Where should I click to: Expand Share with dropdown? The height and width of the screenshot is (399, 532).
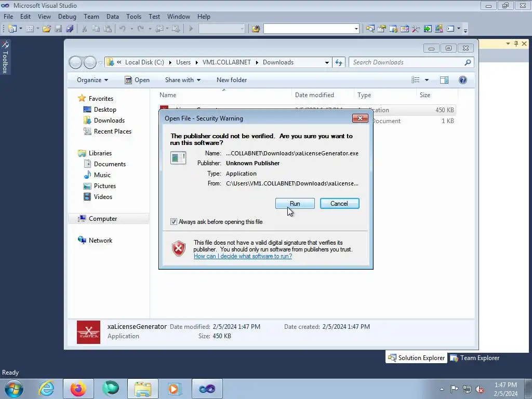182,80
